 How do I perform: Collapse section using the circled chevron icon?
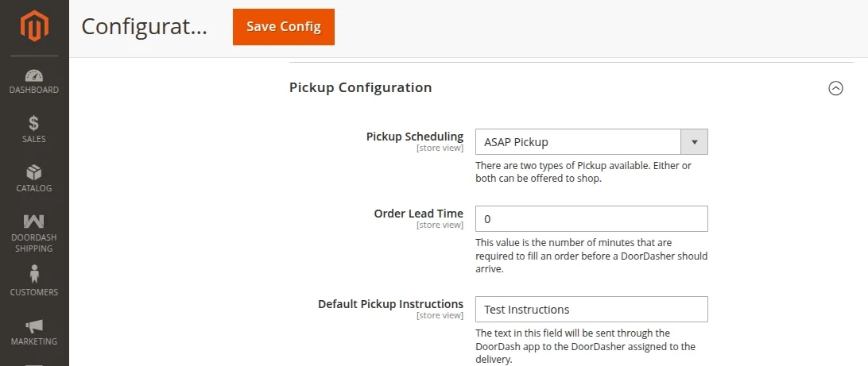[835, 88]
